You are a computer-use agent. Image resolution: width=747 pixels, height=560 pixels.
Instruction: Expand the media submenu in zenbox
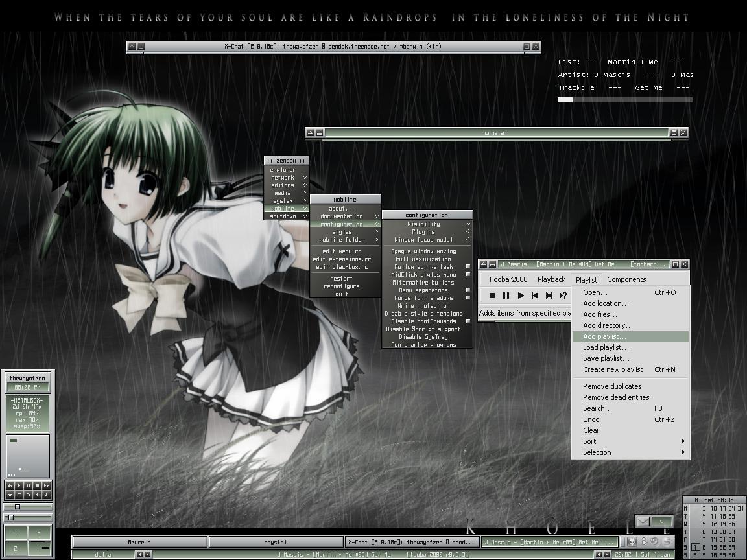pos(287,193)
